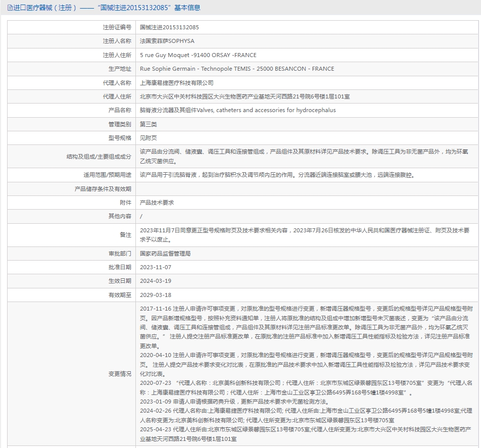This screenshot has width=481, height=448.
Task: Click the management category value 第三类
Action: pos(148,124)
